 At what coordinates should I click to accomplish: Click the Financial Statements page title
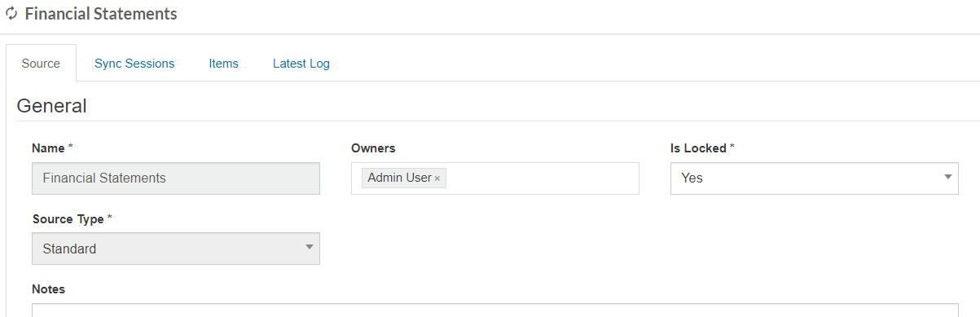point(101,14)
